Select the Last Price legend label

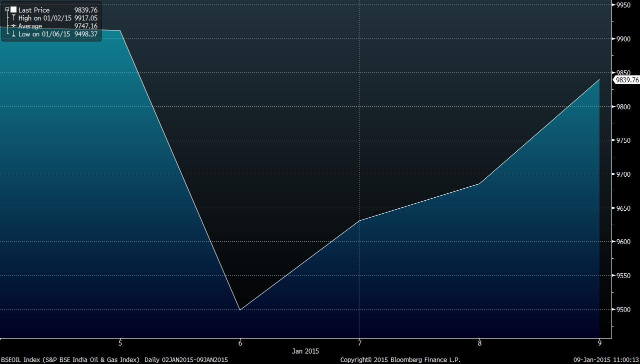point(34,10)
